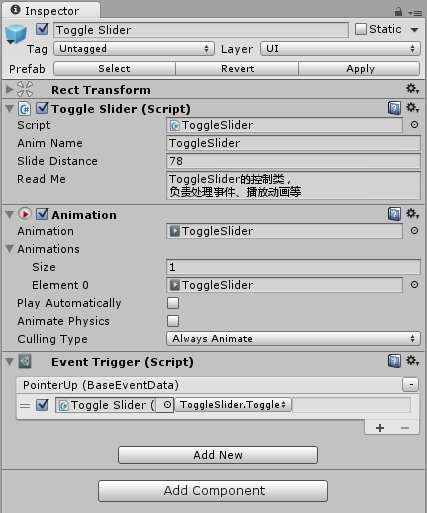Toggle the GameObject active checkbox
This screenshot has width=427, height=513.
pyautogui.click(x=42, y=29)
